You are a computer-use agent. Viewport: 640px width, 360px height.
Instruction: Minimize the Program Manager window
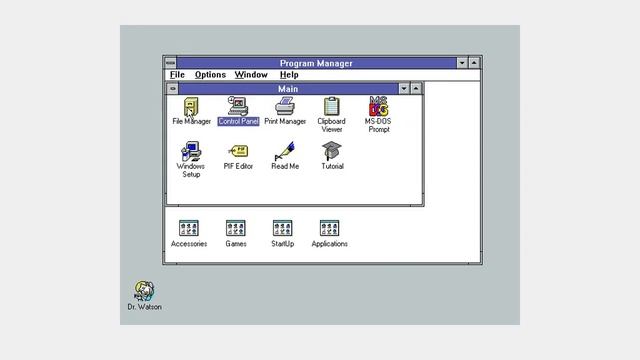[462, 63]
